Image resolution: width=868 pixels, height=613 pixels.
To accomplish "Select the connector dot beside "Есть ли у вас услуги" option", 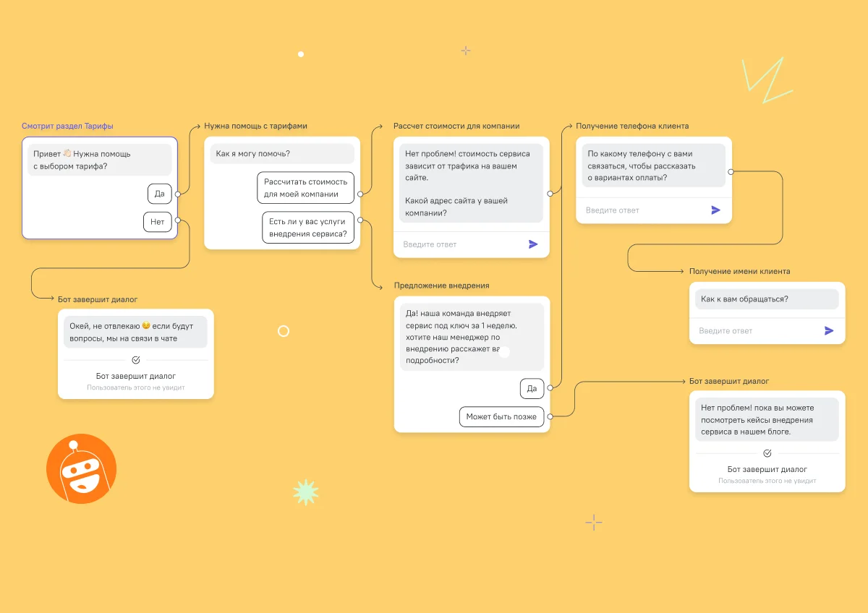I will pyautogui.click(x=359, y=221).
